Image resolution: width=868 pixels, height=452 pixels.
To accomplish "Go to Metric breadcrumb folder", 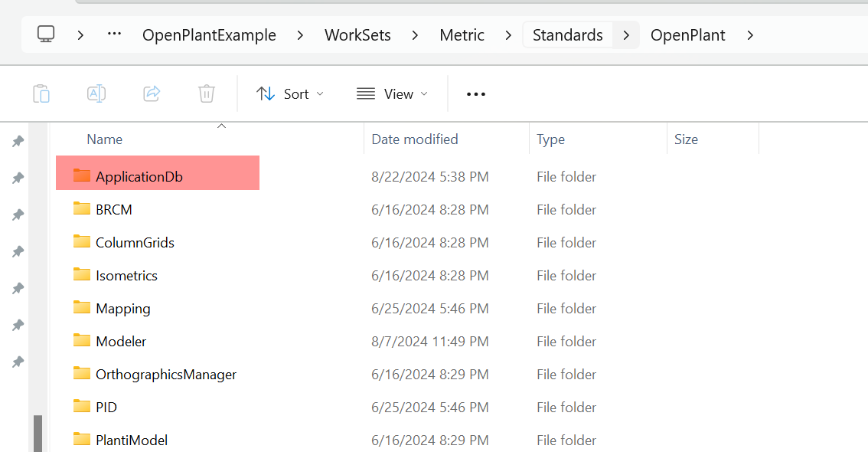I will pos(462,35).
